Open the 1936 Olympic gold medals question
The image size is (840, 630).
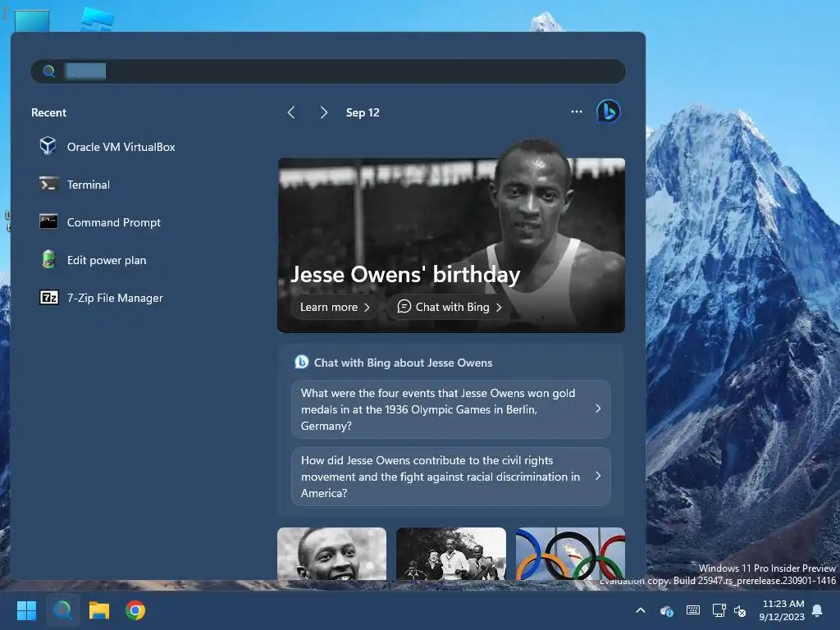451,409
